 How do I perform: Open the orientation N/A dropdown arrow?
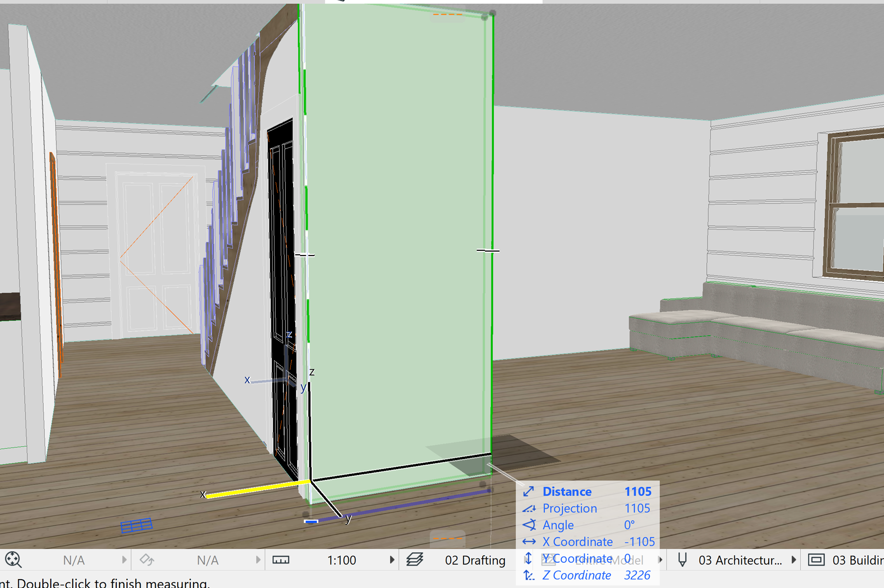tap(258, 560)
